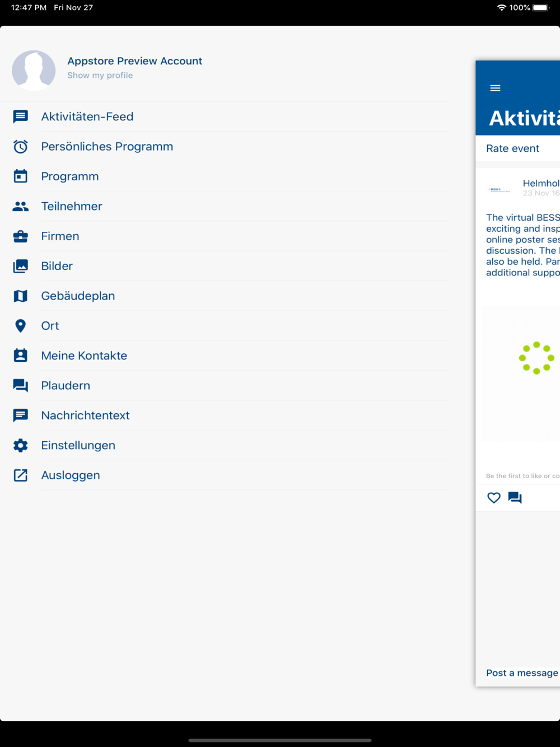The image size is (560, 747).
Task: Tap the hamburger menu icon in blue header
Action: point(495,88)
